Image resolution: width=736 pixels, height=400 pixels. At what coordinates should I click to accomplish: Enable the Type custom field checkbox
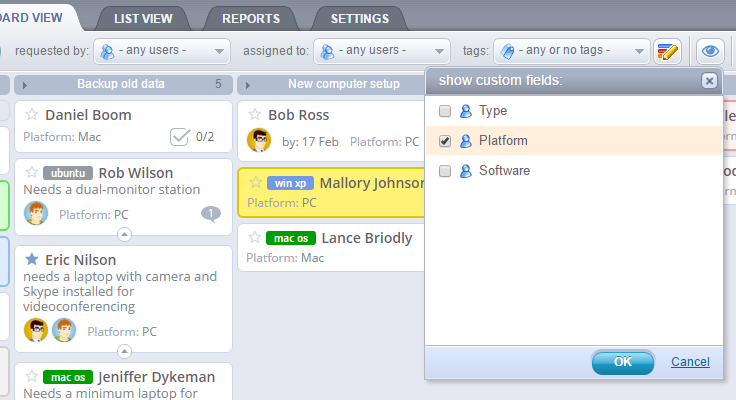[445, 111]
